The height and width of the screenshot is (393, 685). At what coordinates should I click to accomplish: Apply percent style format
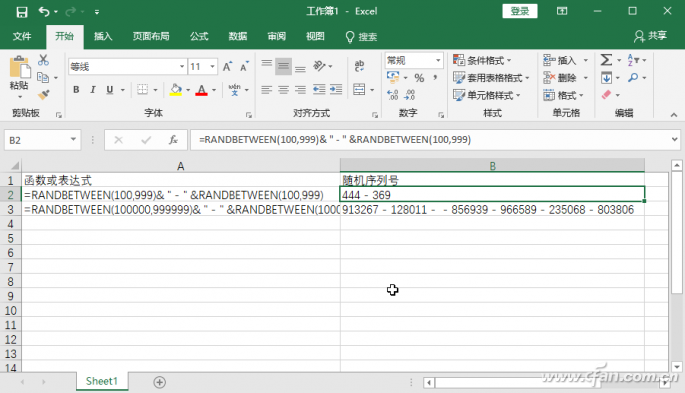[x=419, y=78]
